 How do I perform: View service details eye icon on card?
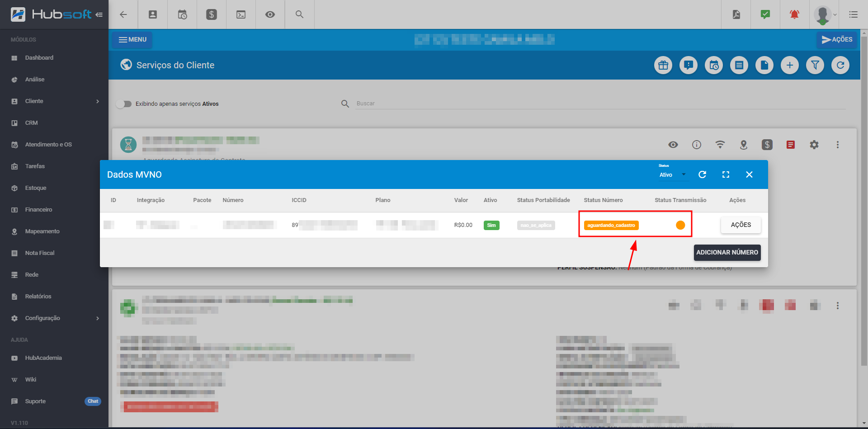pyautogui.click(x=673, y=145)
